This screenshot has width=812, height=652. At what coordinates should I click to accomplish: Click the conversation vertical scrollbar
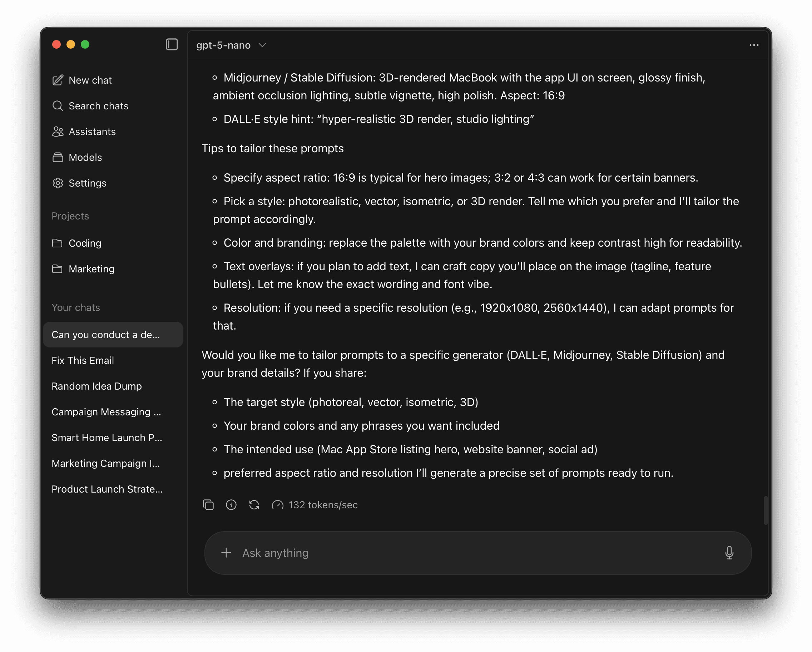point(765,510)
